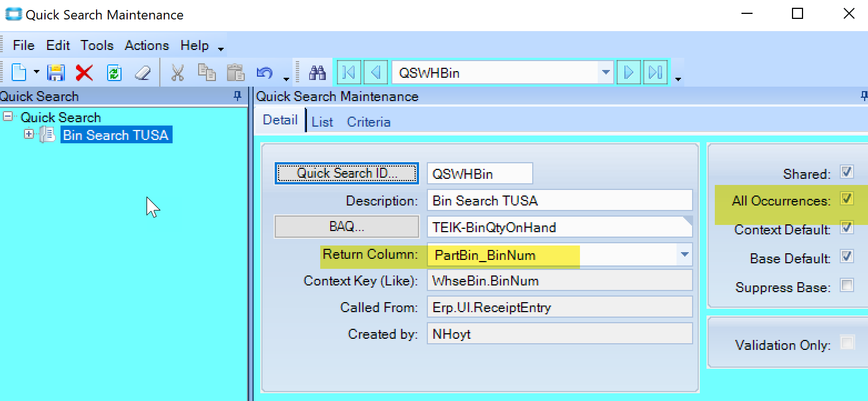Uncheck the All Occurrences checkbox
The height and width of the screenshot is (401, 868).
pos(846,199)
